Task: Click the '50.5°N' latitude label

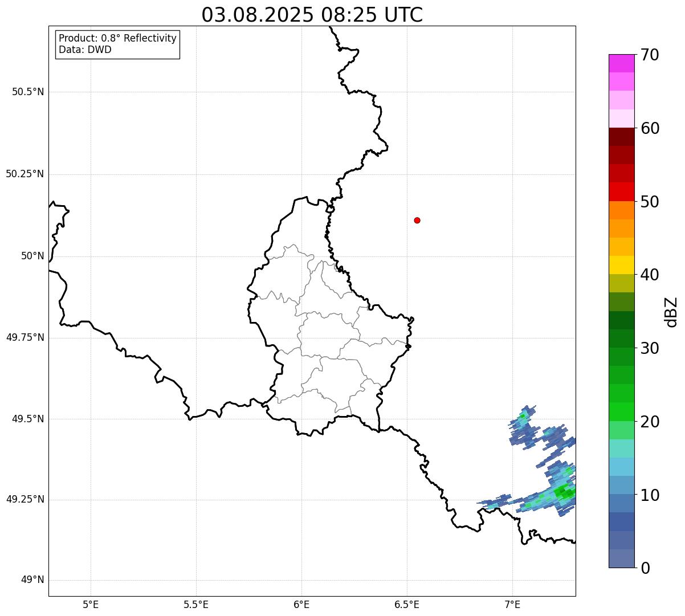Action: (x=28, y=92)
